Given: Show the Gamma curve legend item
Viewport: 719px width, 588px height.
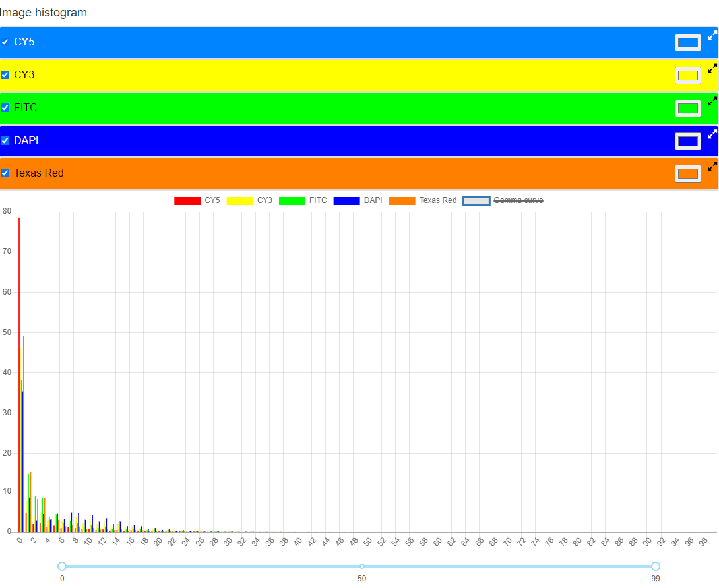Looking at the screenshot, I should (x=503, y=200).
